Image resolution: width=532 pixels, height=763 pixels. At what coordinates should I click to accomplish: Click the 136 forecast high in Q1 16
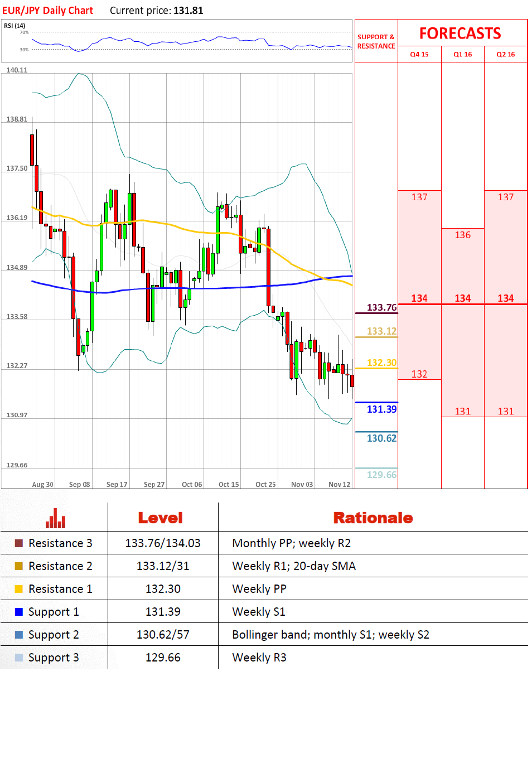coord(463,235)
